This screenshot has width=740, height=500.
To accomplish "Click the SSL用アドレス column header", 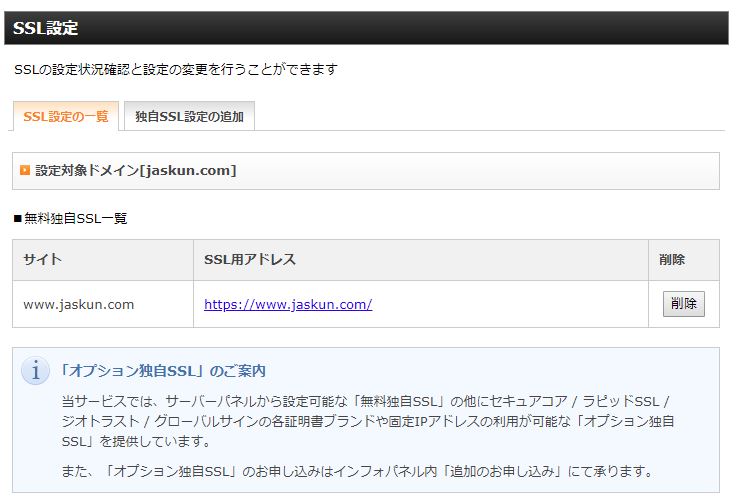I will (250, 260).
